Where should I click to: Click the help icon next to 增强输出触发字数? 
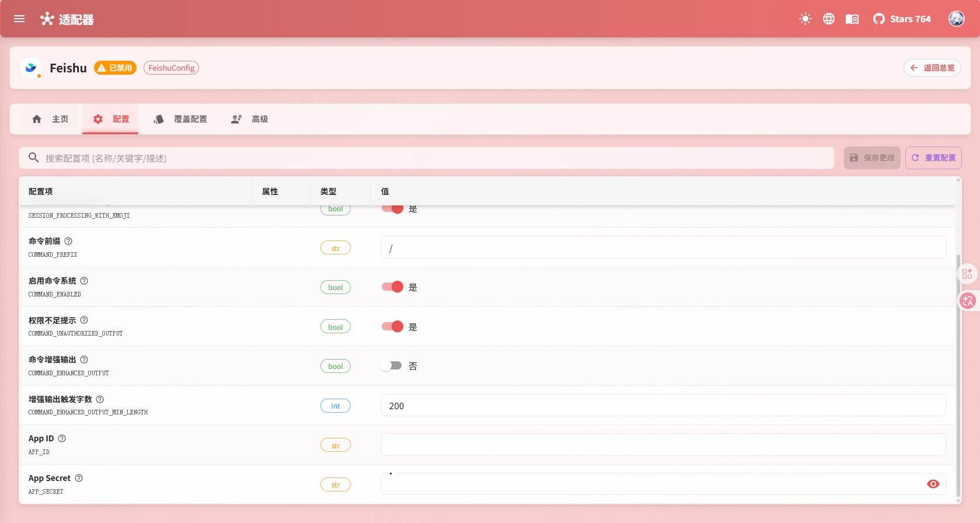click(100, 399)
